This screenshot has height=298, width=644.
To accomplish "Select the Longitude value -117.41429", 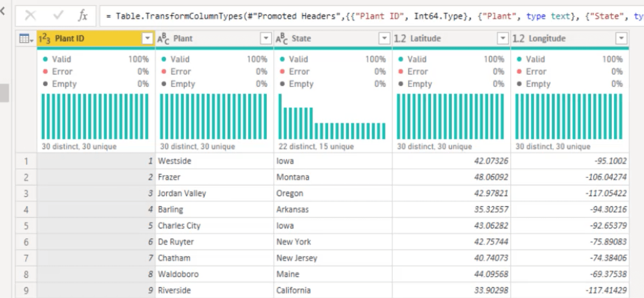I will pos(570,290).
